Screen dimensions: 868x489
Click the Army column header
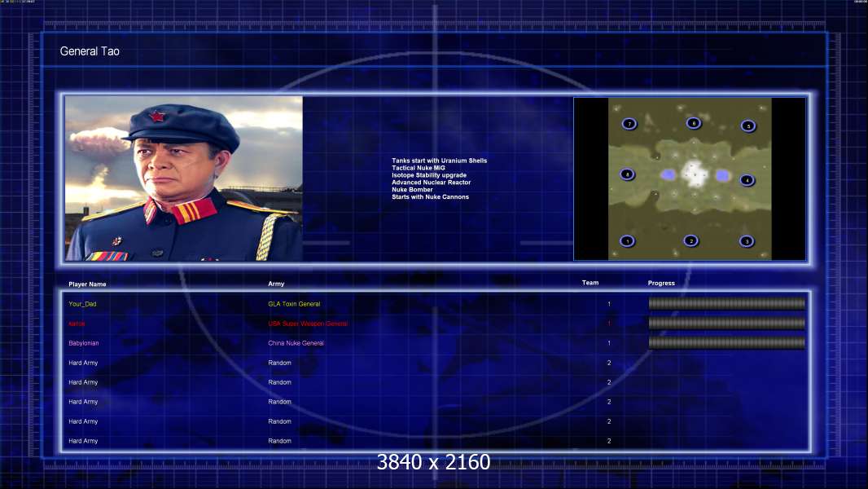276,284
